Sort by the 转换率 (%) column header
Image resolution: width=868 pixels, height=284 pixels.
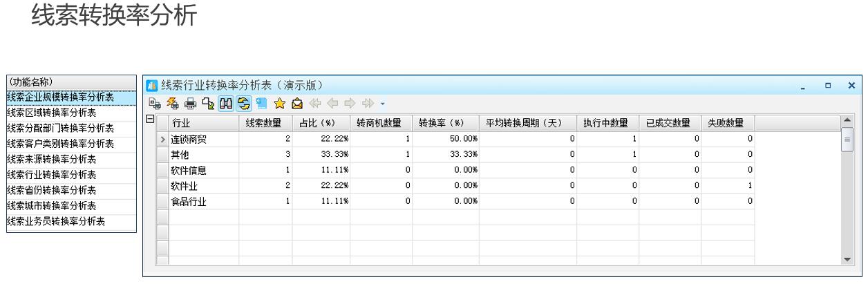[442, 123]
